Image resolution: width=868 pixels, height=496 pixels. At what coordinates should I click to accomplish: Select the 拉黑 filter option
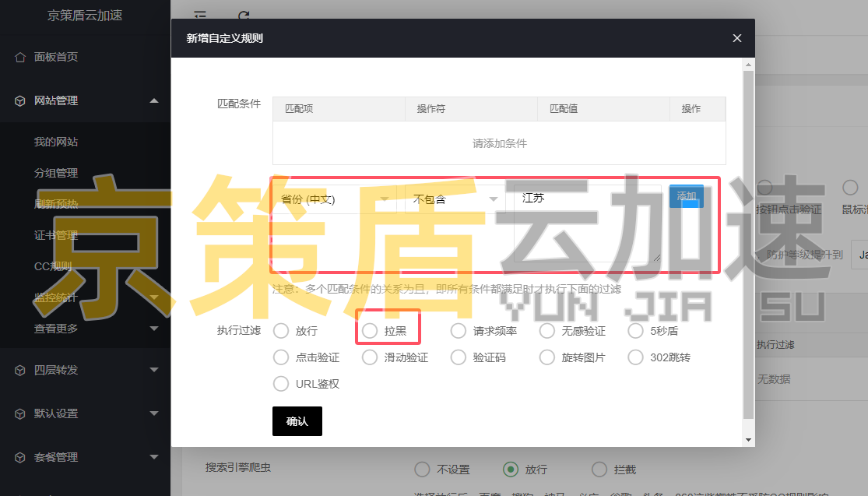[370, 330]
